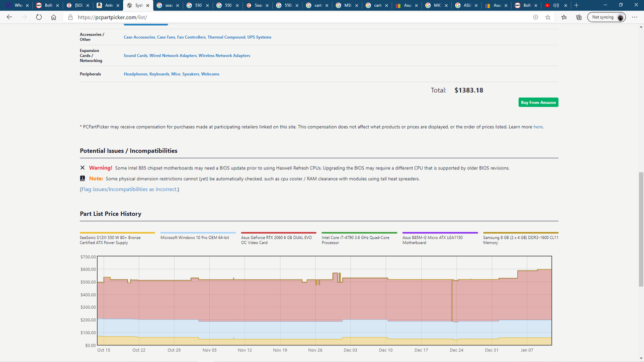Select the Microsoft Windows 10 Pro OEM legend label
This screenshot has height=362, width=644.
[195, 238]
